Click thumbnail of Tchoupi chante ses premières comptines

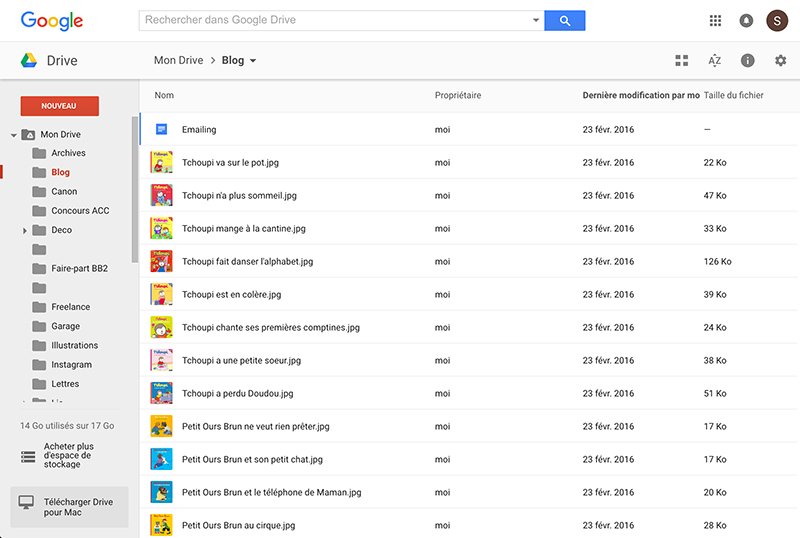(161, 327)
